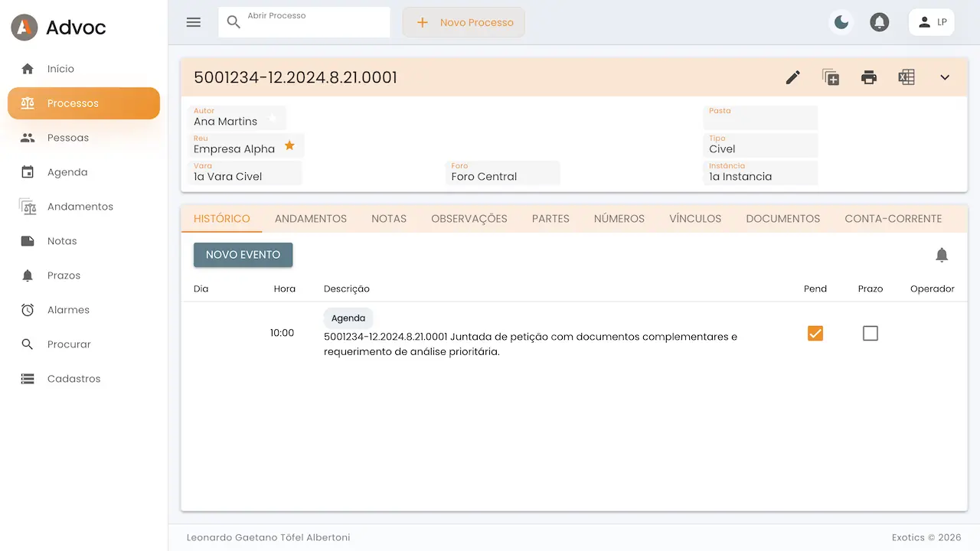Open Cadastros in the sidebar
Viewport: 980px width, 551px height.
84,379
